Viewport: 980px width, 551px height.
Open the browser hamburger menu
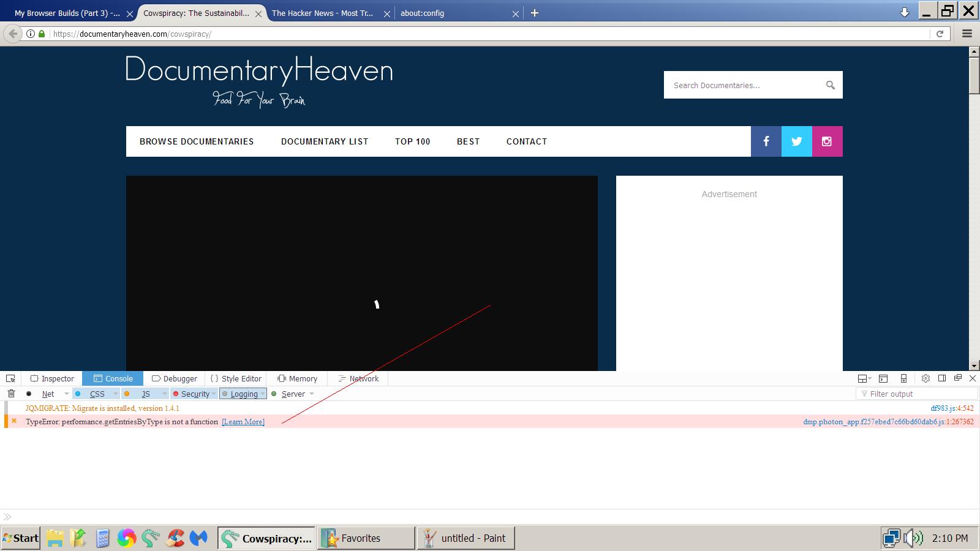tap(967, 34)
